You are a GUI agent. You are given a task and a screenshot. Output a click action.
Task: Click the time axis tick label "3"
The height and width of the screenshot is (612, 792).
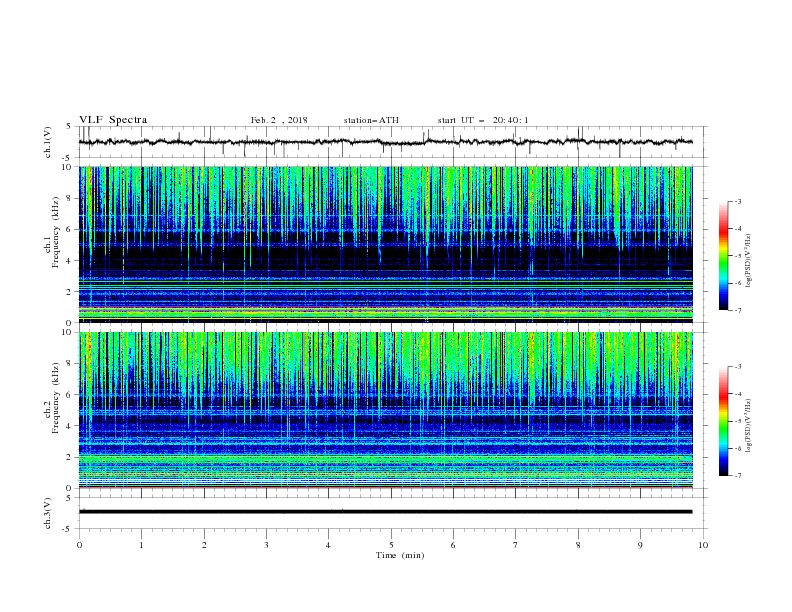click(266, 545)
